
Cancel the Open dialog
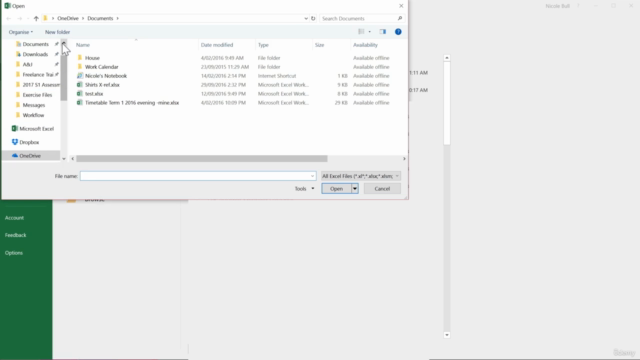382,189
